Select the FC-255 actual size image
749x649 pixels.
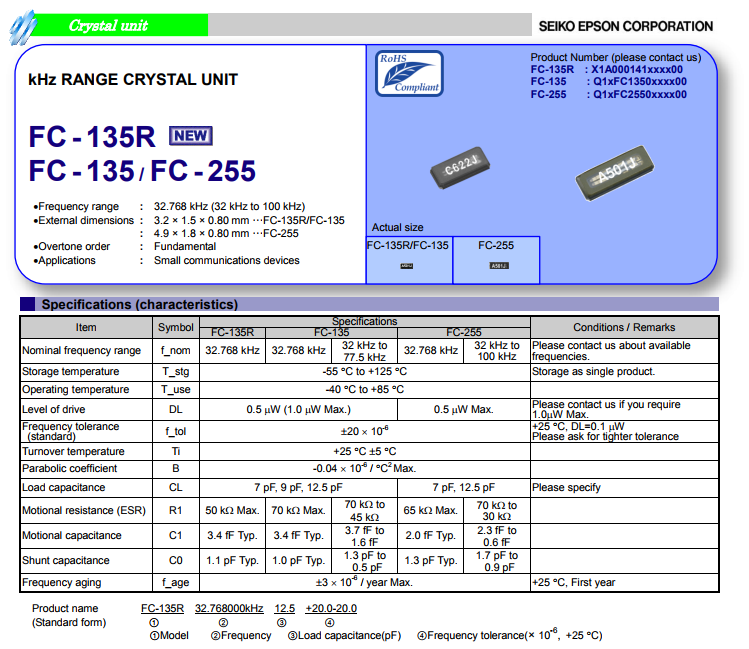point(497,266)
